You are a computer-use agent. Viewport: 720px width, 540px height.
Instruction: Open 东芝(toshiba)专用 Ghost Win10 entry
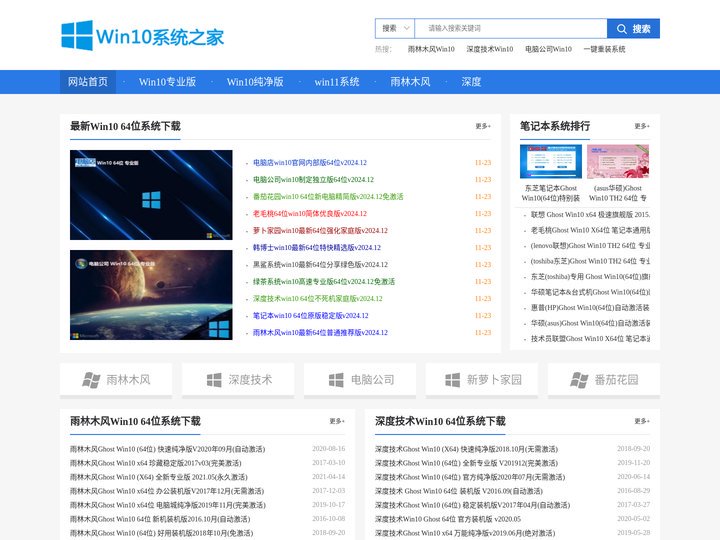590,276
